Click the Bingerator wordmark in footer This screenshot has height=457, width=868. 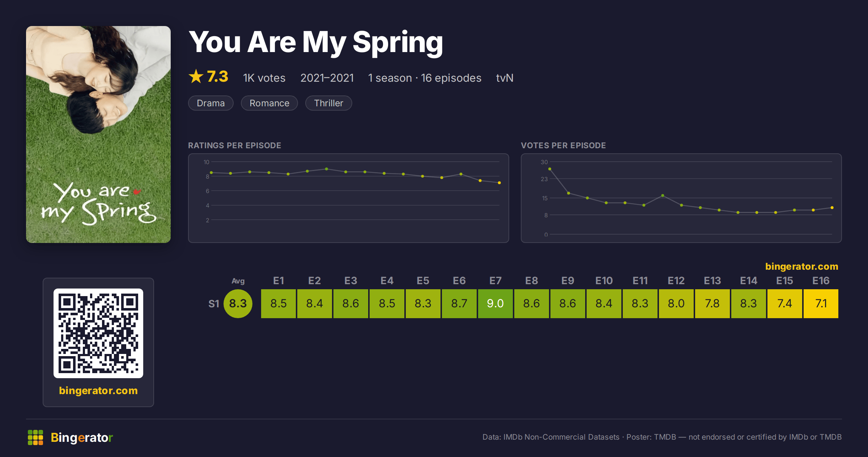click(82, 437)
